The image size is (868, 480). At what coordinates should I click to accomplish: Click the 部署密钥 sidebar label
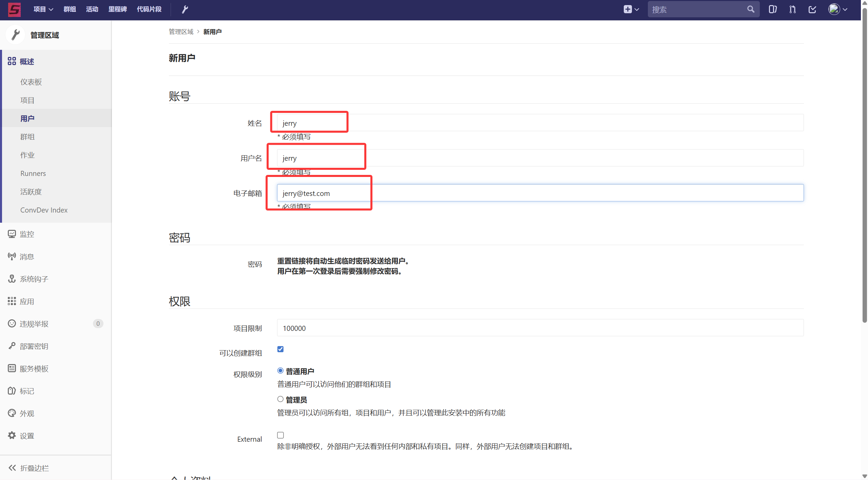(x=34, y=346)
